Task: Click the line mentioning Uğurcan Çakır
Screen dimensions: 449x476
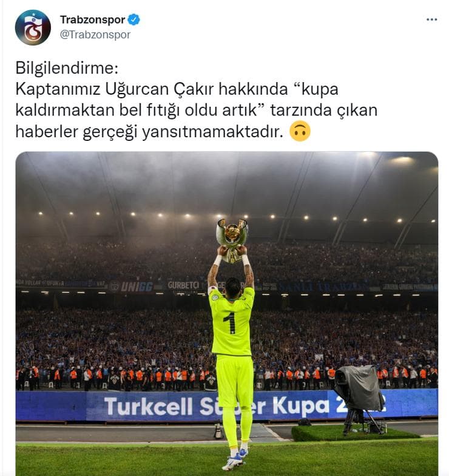Action: pos(177,89)
